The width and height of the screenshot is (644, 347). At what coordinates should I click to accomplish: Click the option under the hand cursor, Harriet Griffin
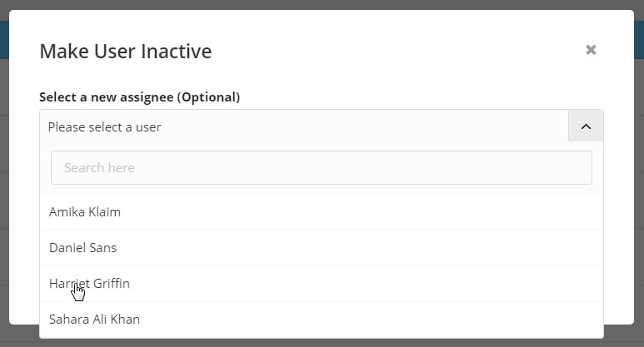(322, 284)
